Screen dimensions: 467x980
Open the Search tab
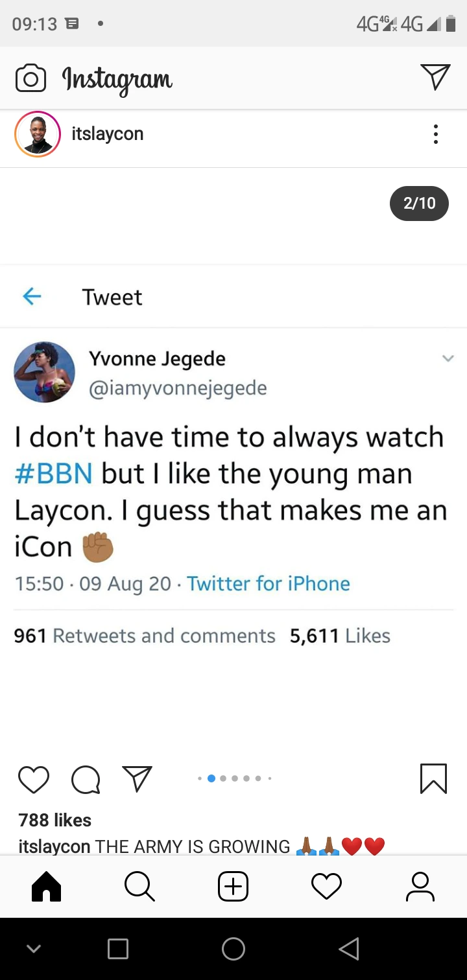tap(139, 886)
